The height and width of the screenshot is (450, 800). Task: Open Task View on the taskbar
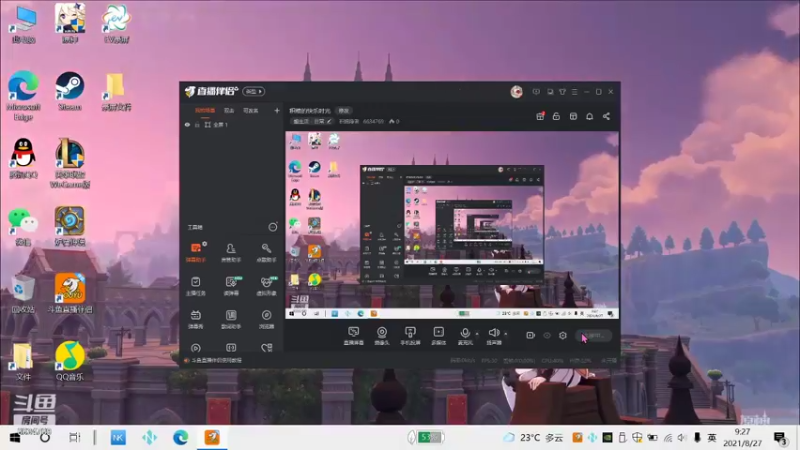pos(74,438)
